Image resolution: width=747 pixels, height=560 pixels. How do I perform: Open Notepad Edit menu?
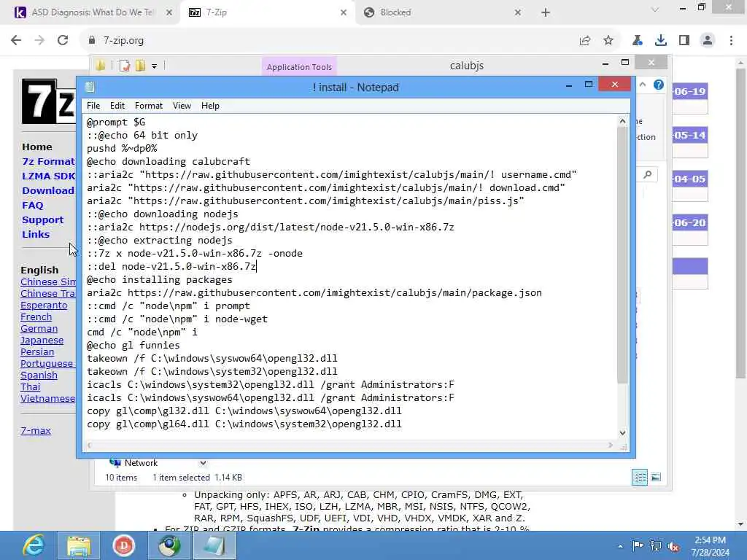117,106
